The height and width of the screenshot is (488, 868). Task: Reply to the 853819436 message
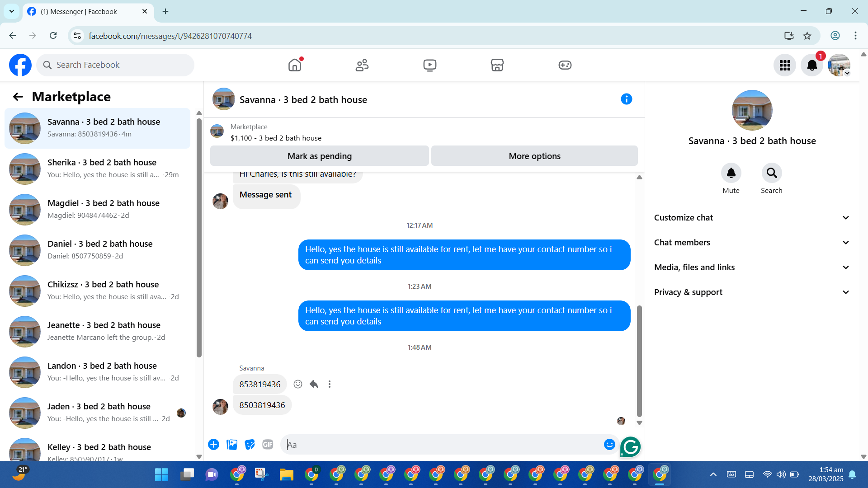click(314, 384)
